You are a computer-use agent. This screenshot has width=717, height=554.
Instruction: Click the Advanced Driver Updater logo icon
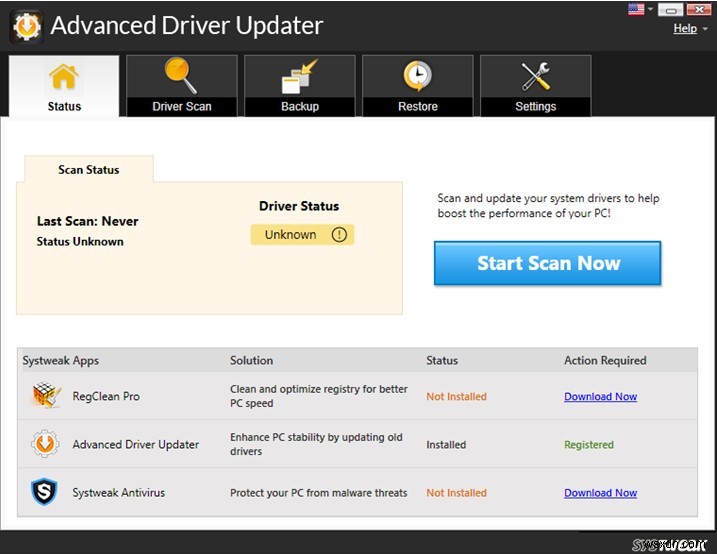pyautogui.click(x=27, y=27)
